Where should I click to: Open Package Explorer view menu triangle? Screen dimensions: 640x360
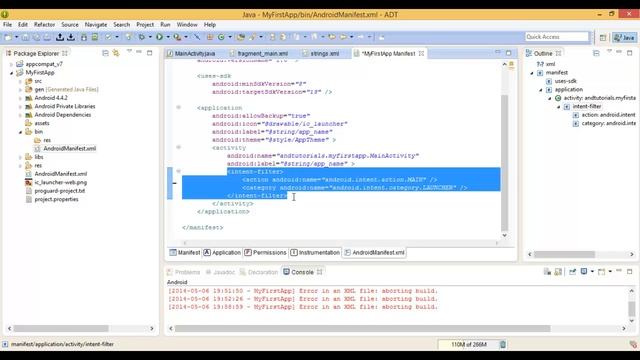129,52
